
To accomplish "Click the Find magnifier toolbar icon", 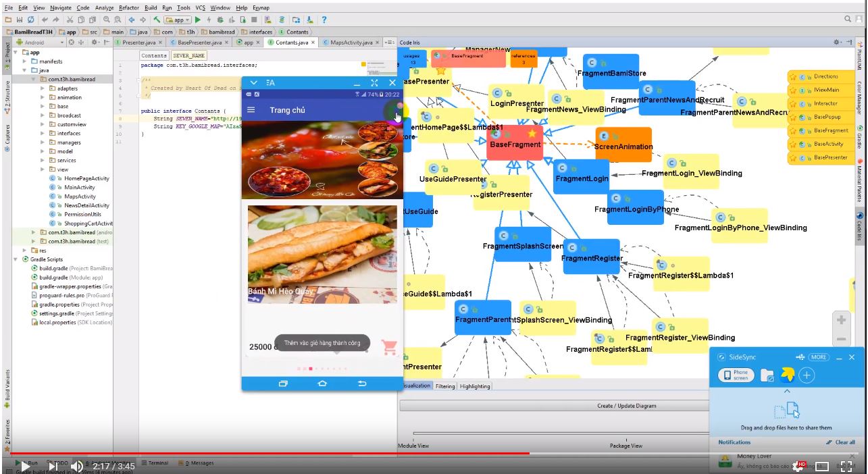I will coord(106,20).
